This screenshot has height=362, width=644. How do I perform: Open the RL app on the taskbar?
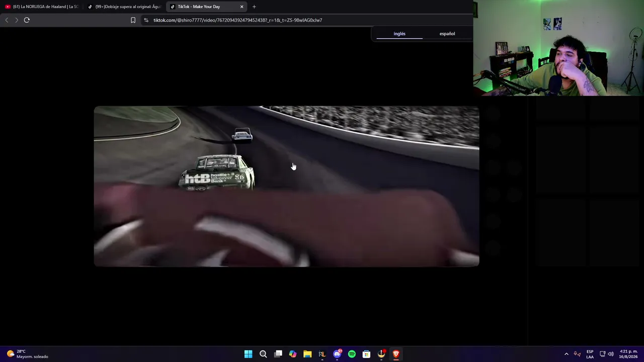[322, 354]
